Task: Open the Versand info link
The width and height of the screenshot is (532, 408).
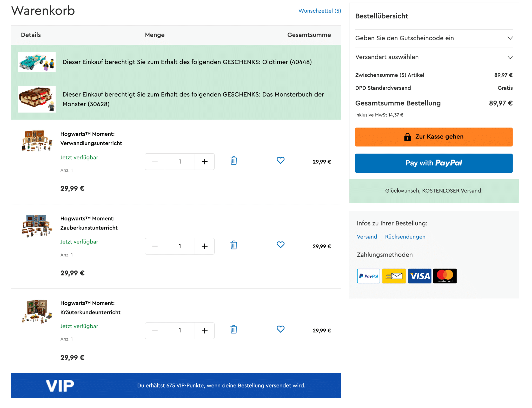Action: 367,237
